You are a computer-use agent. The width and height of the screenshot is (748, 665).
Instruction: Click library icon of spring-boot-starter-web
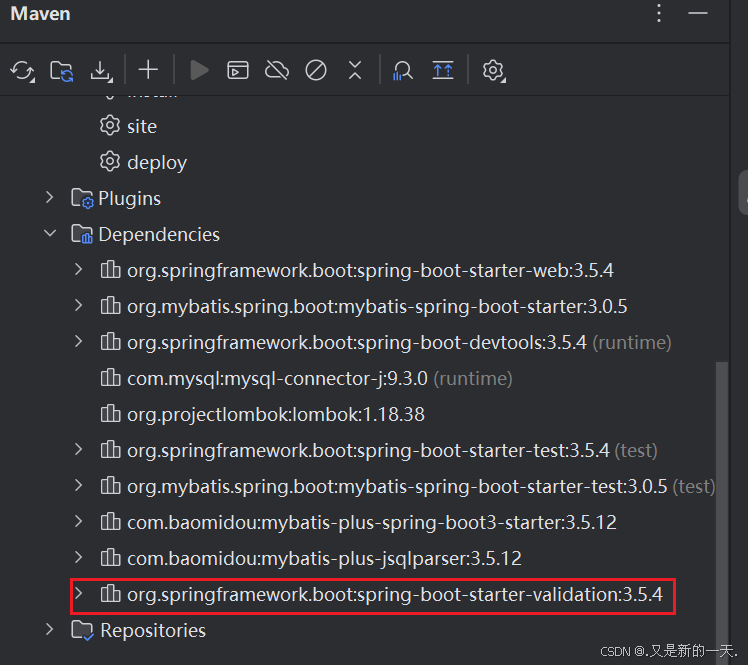[110, 270]
